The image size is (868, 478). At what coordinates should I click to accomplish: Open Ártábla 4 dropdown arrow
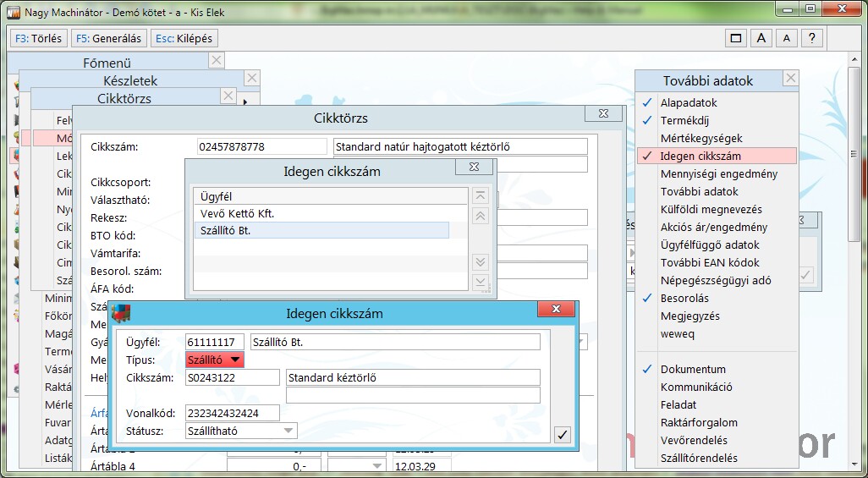377,466
